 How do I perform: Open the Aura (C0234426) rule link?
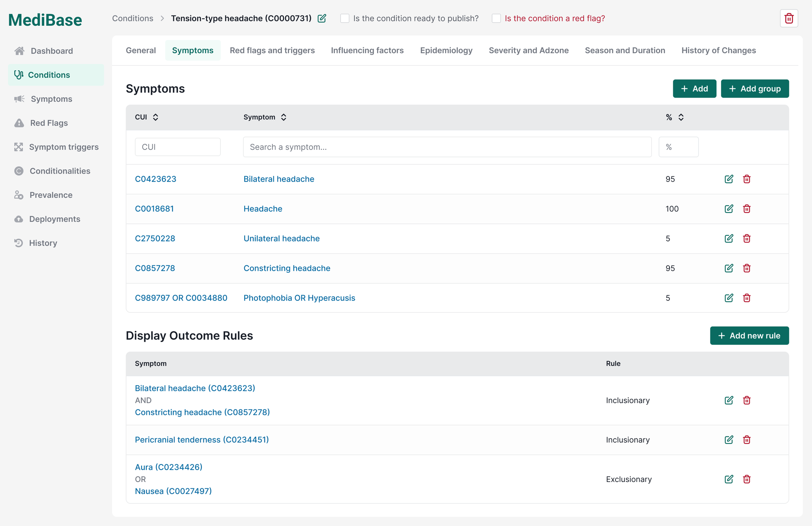coord(169,467)
